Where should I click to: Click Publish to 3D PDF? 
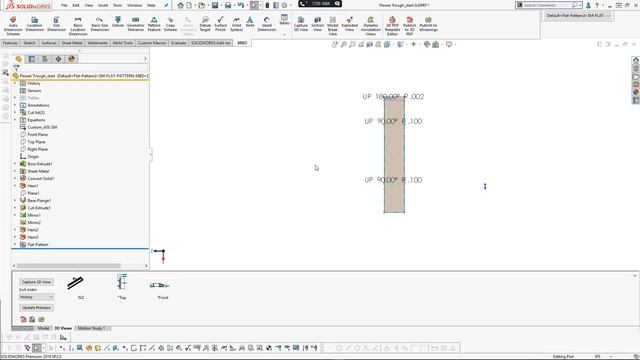[x=409, y=26]
